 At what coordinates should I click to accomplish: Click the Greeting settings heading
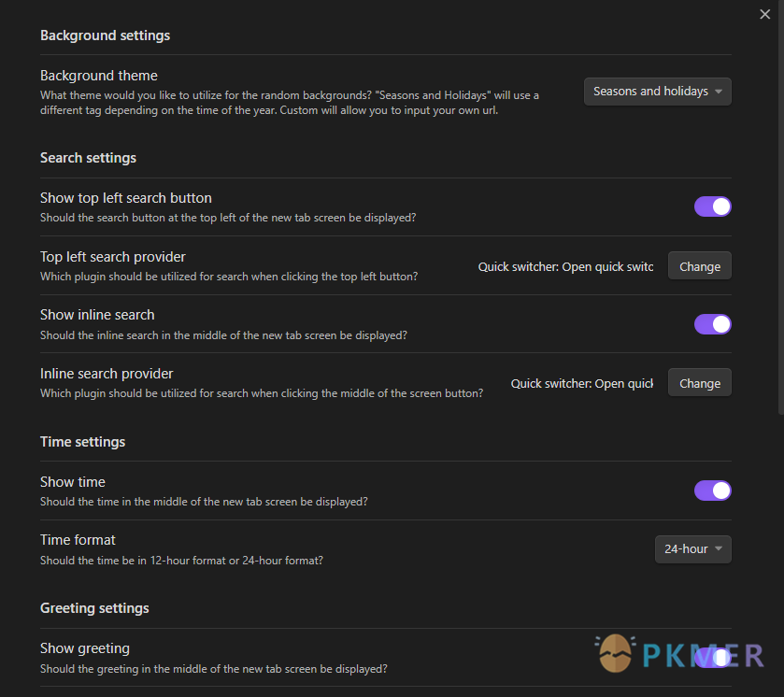(94, 608)
